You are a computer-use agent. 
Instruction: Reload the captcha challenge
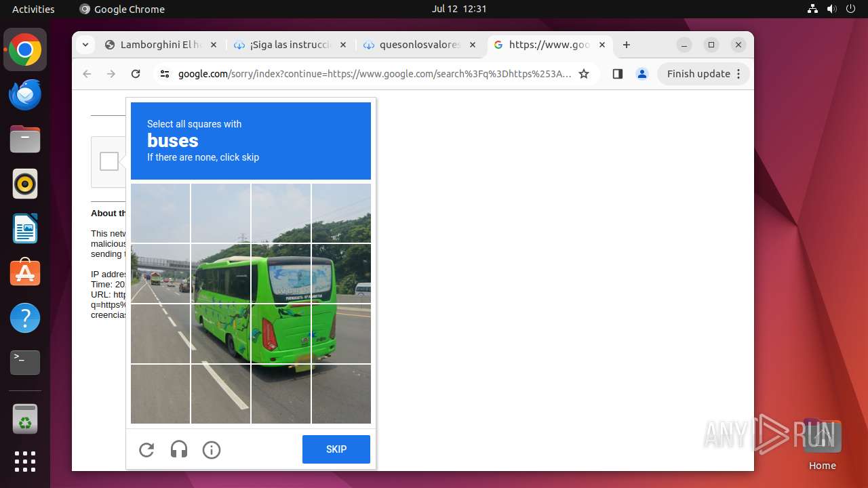146,449
